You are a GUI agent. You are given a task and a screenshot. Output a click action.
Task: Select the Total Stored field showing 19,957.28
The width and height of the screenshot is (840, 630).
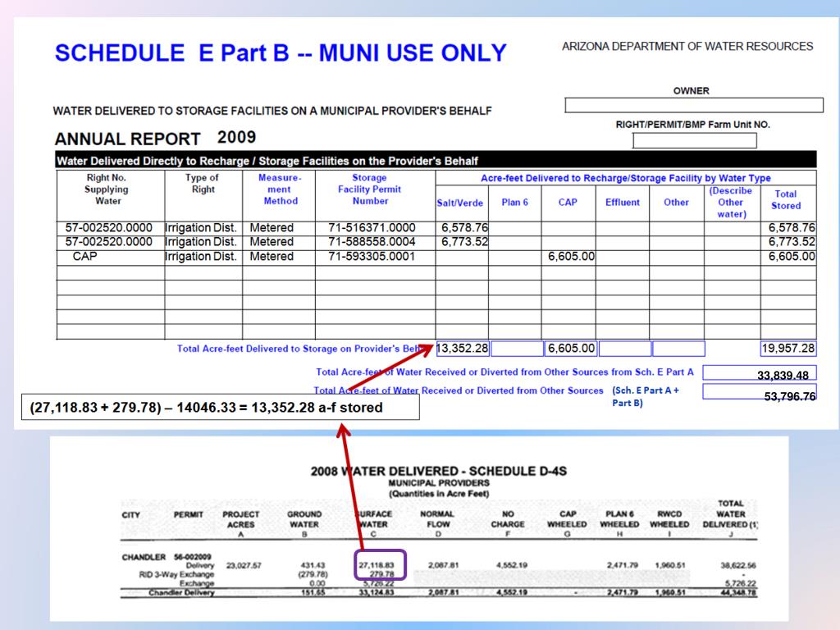788,349
